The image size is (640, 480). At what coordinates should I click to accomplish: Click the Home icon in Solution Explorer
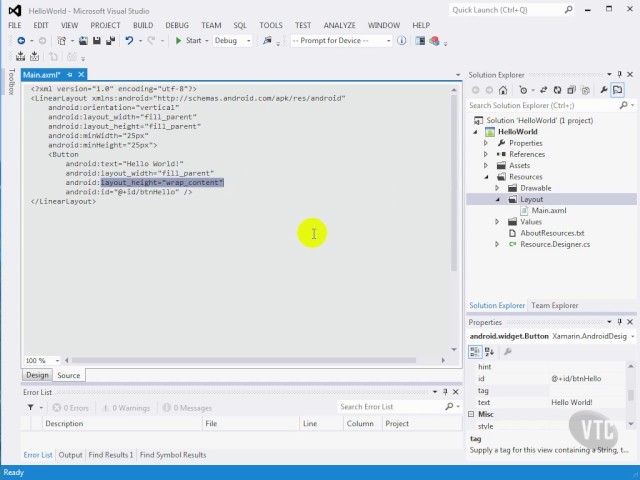[503, 90]
